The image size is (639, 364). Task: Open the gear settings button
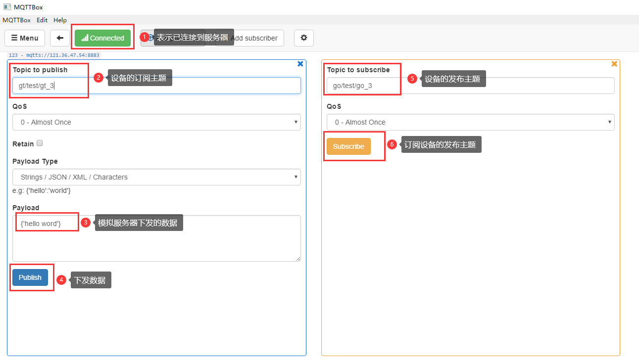point(304,38)
